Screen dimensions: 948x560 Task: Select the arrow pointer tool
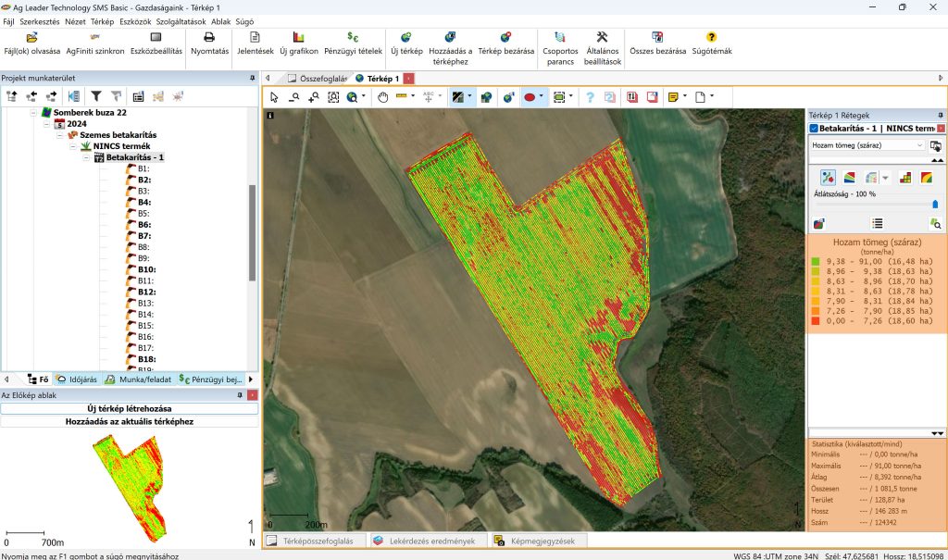tap(274, 96)
